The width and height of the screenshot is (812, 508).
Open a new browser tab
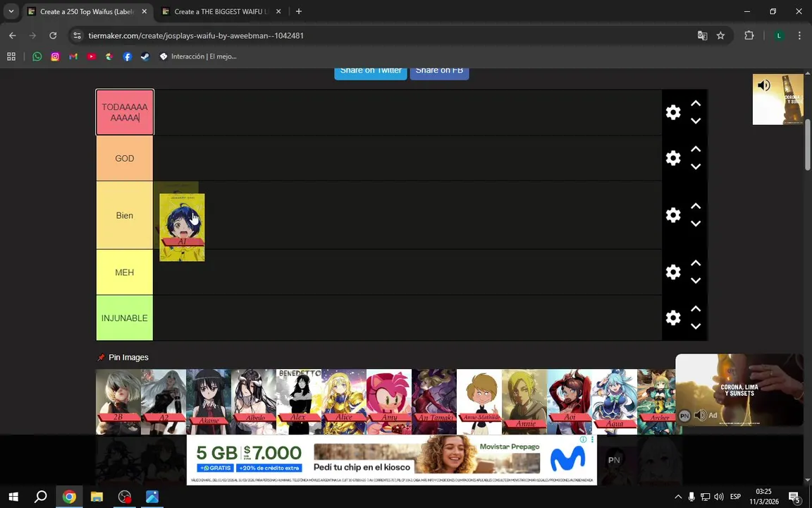pyautogui.click(x=299, y=11)
